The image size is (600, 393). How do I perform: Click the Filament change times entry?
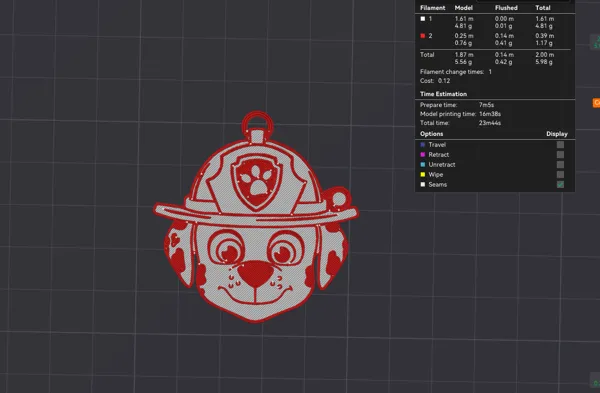[456, 72]
